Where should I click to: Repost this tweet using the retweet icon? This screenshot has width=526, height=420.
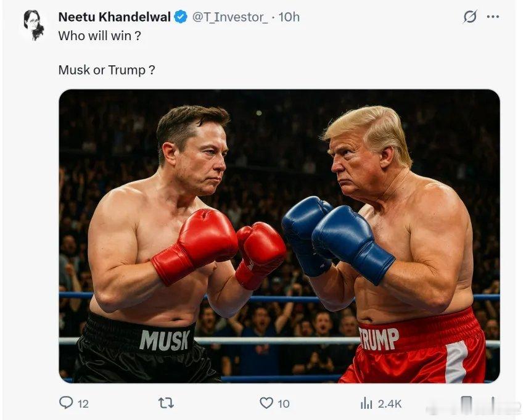click(x=166, y=403)
